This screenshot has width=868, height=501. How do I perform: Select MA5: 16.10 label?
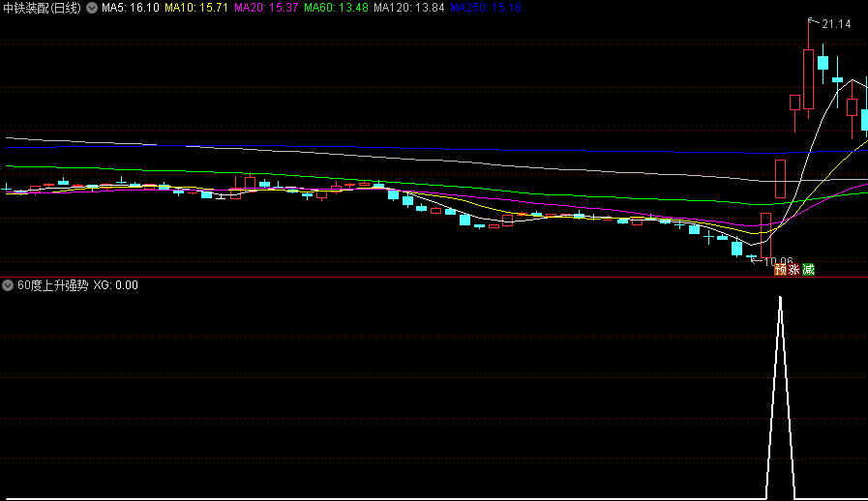coord(130,8)
